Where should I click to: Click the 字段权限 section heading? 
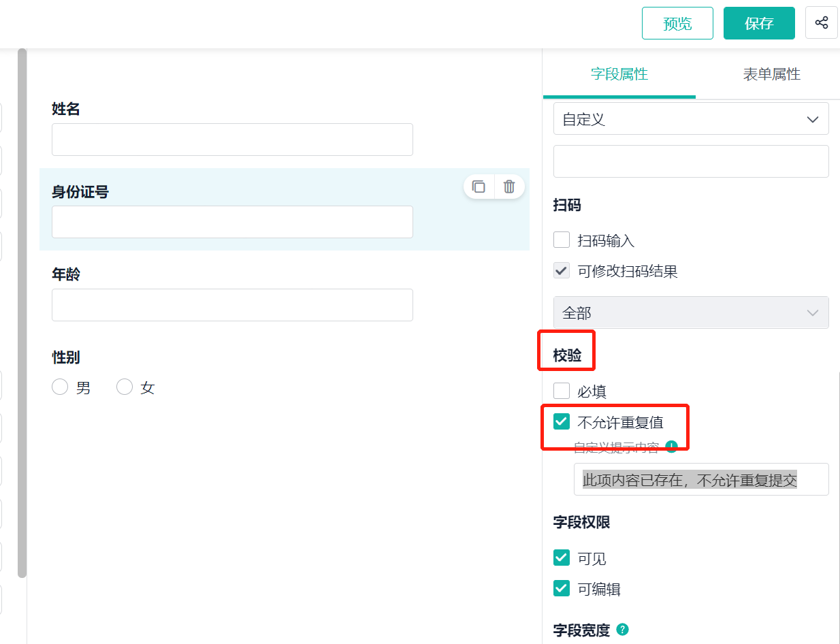[x=582, y=522]
